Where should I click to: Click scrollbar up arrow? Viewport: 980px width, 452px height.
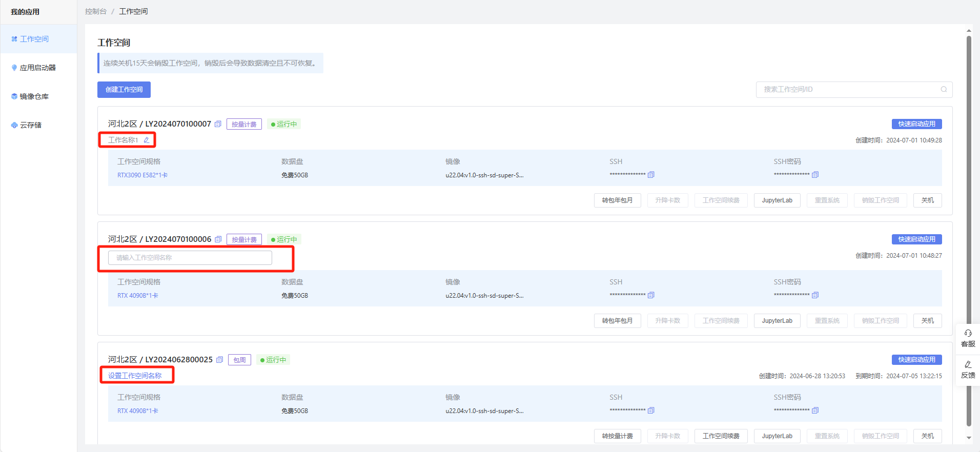(x=969, y=31)
